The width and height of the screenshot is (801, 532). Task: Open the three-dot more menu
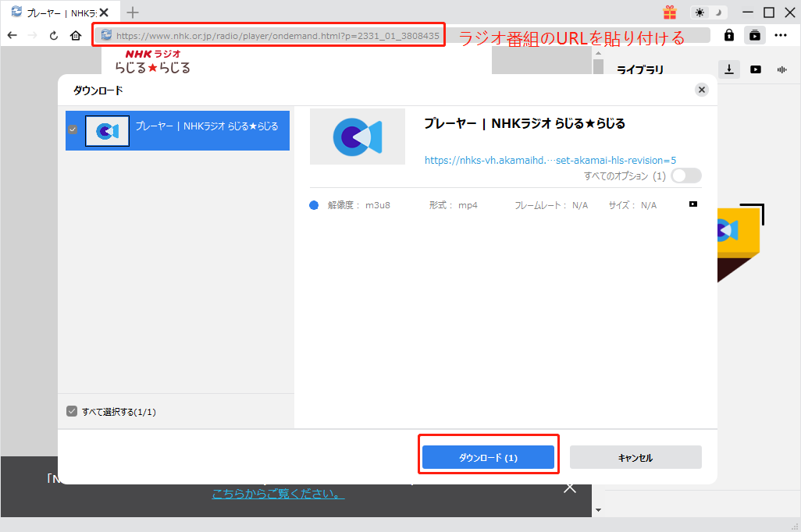(x=781, y=35)
